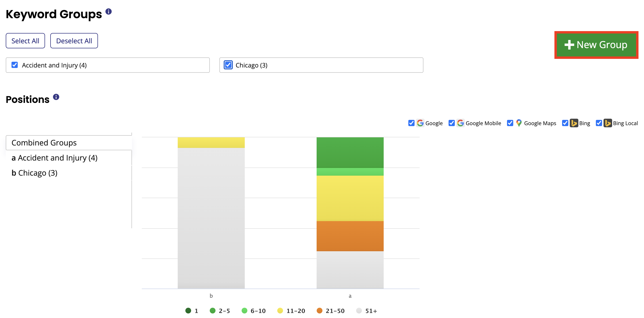Click the yellow segment of bar a
Image resolution: width=644 pixels, height=318 pixels.
(350, 198)
